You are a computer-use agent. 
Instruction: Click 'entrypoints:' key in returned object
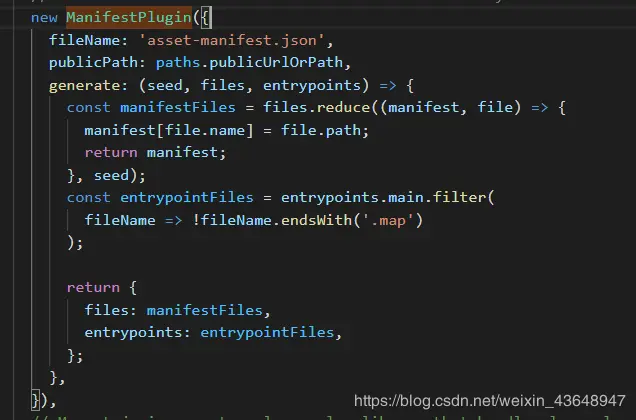coord(137,333)
